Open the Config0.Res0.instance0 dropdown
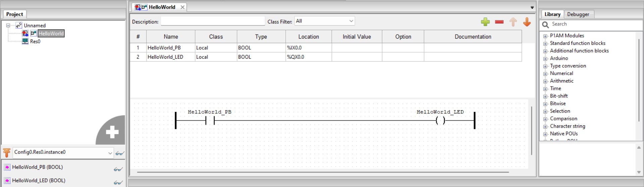The image size is (644, 187). click(63, 152)
